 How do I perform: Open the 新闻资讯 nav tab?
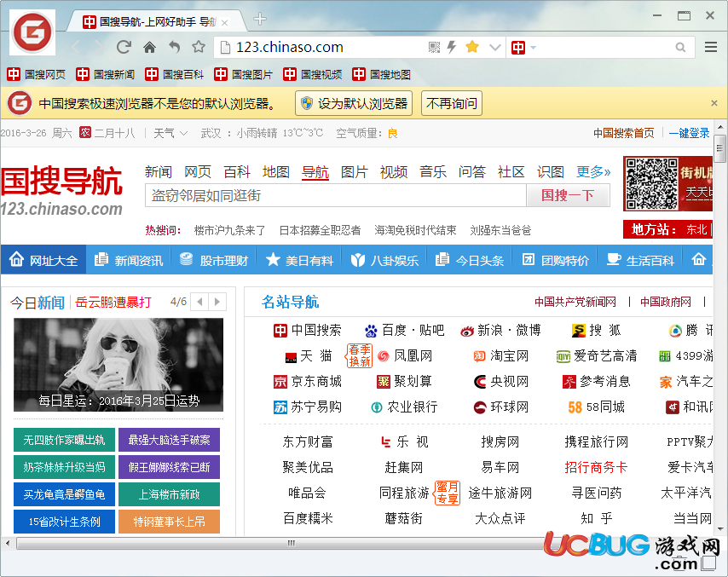[x=129, y=260]
